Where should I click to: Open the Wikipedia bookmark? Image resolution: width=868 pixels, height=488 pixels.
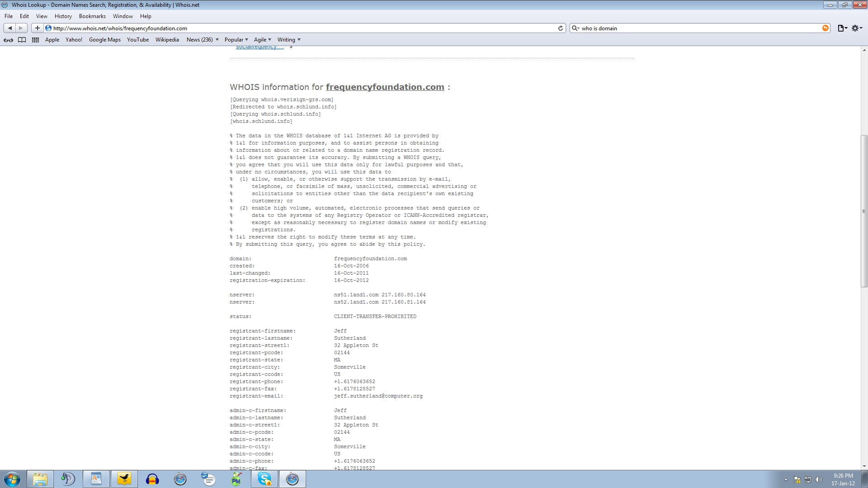pyautogui.click(x=167, y=40)
